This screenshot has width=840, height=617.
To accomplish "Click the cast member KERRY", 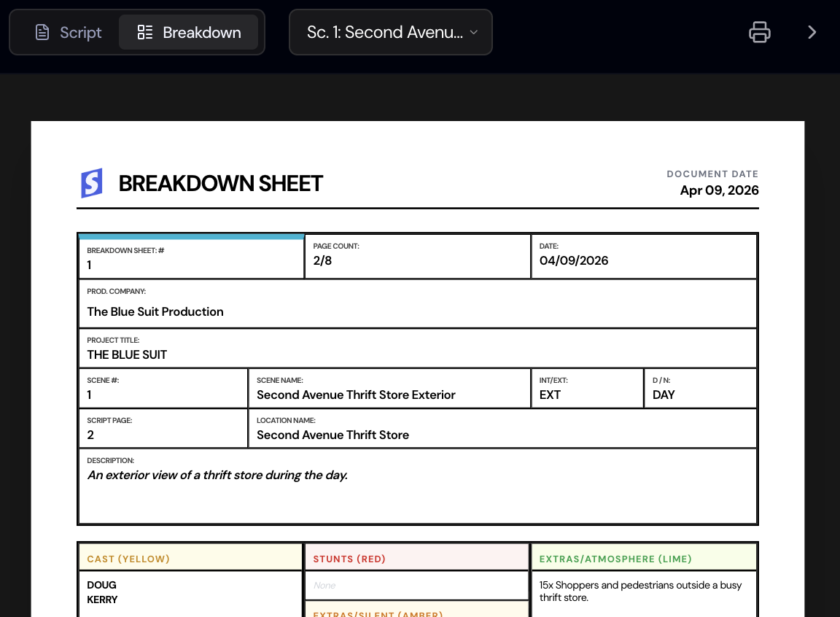I will [102, 599].
